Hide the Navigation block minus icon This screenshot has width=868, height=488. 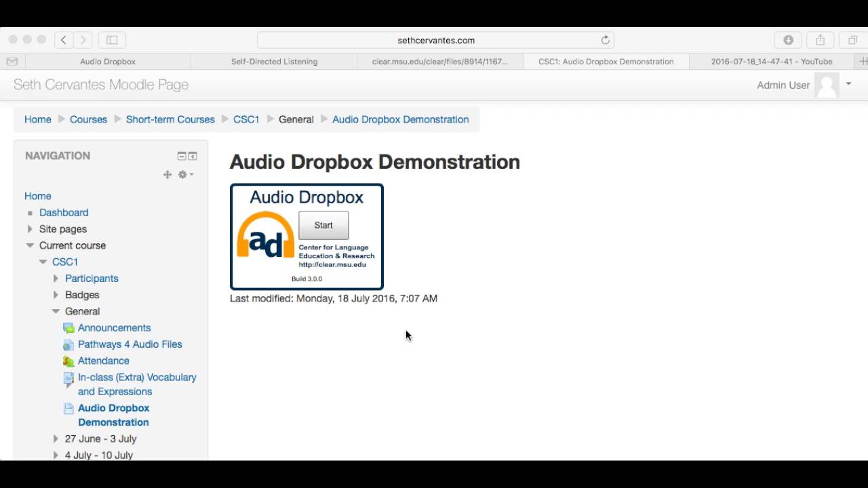click(182, 156)
